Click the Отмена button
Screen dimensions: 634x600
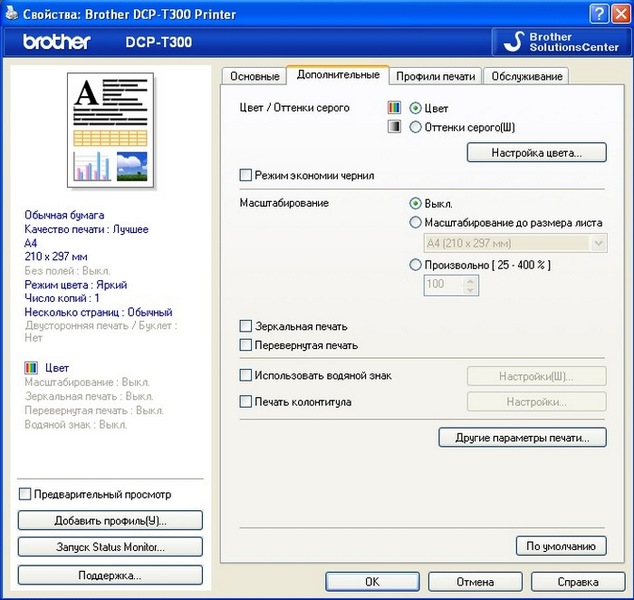tap(475, 582)
